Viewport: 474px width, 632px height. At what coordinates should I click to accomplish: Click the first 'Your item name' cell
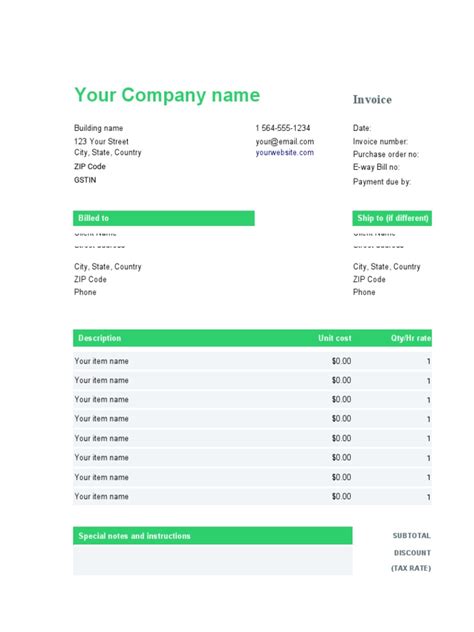[x=101, y=361]
